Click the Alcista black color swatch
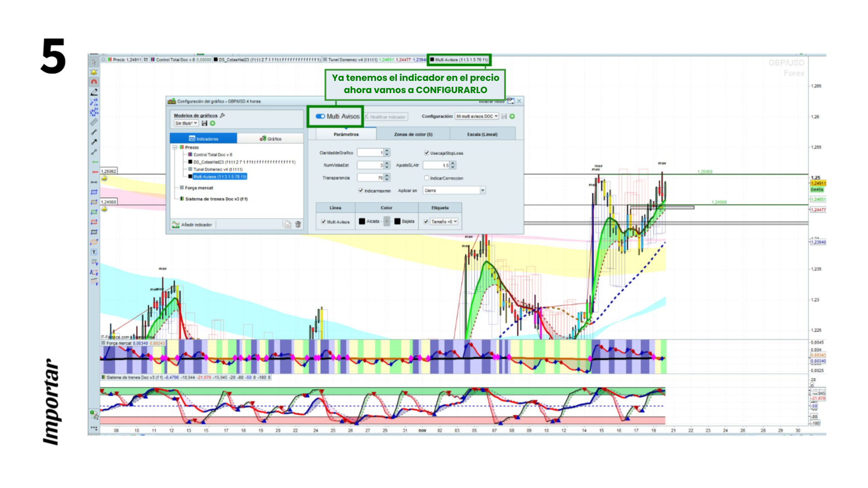This screenshot has height=488, width=868. [x=362, y=221]
